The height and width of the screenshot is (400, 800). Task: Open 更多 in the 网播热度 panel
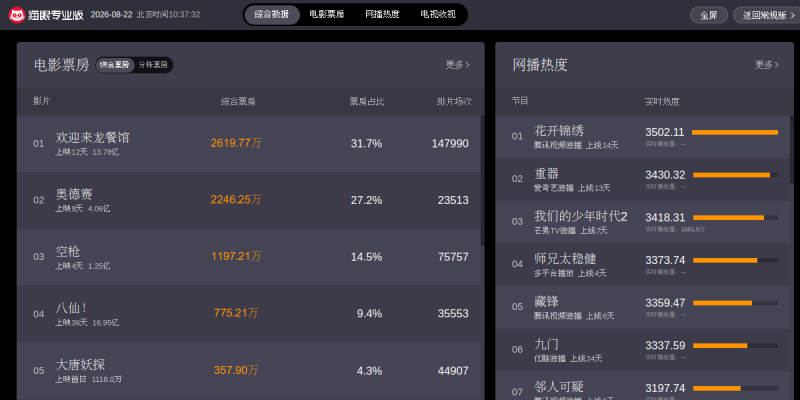767,65
